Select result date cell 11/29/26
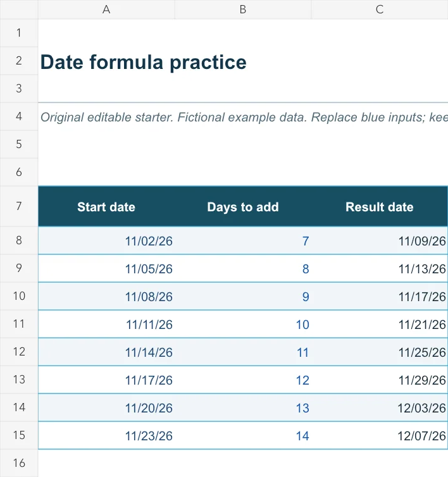Viewport: 448px width, 477px height. tap(380, 380)
